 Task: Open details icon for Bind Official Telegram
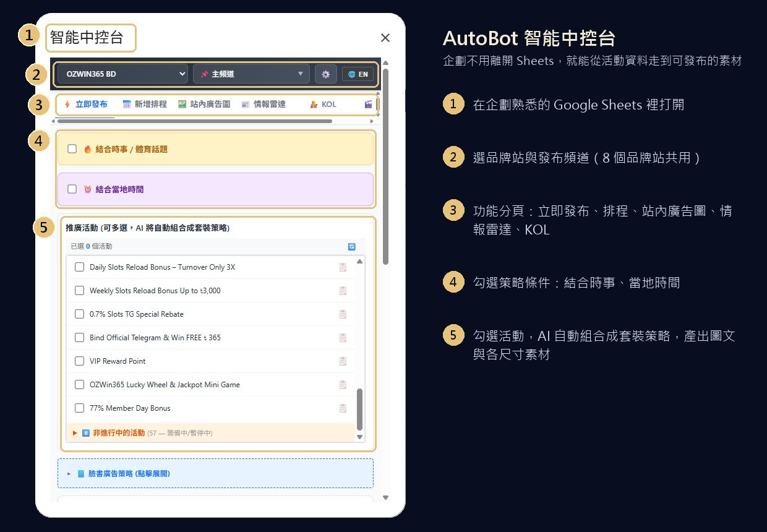(343, 338)
